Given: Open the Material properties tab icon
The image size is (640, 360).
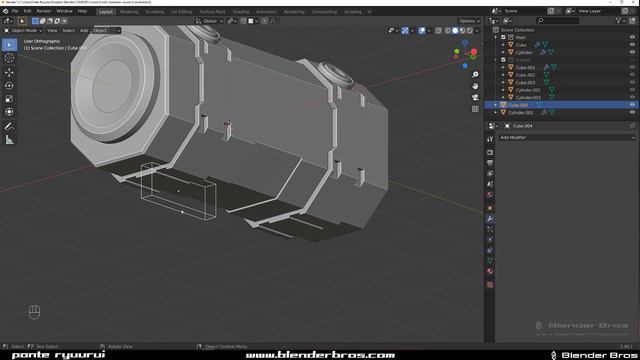Looking at the screenshot, I should tap(490, 272).
